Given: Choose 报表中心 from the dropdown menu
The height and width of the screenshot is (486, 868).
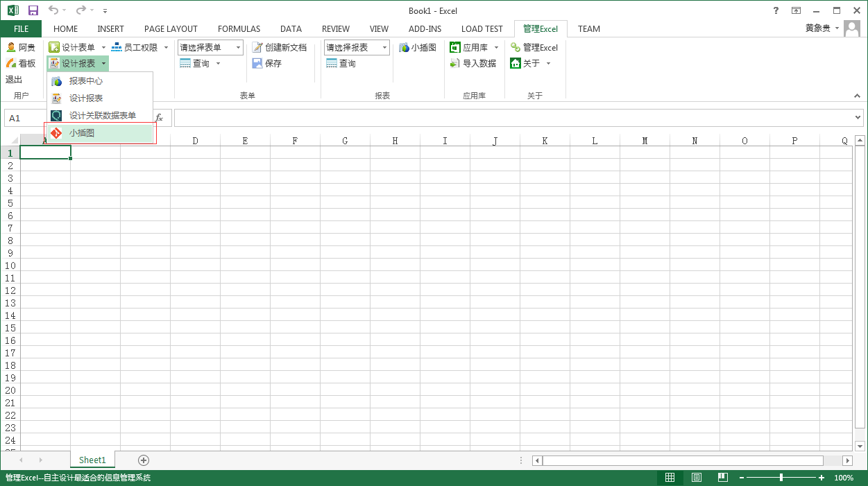Looking at the screenshot, I should [x=101, y=81].
